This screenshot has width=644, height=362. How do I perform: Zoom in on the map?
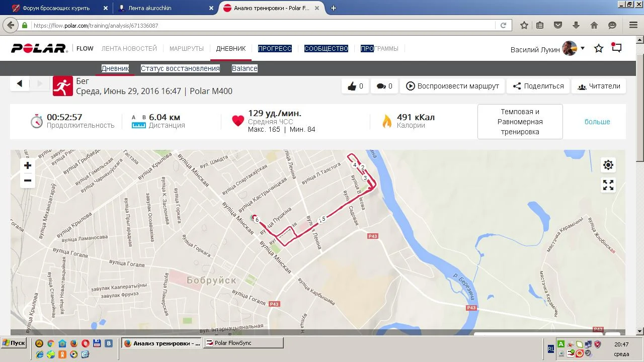28,165
